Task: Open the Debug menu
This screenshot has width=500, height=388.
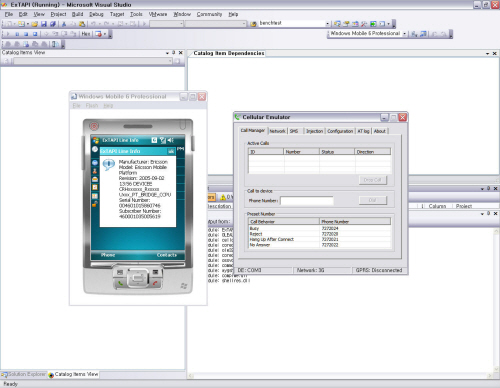Action: [96, 14]
